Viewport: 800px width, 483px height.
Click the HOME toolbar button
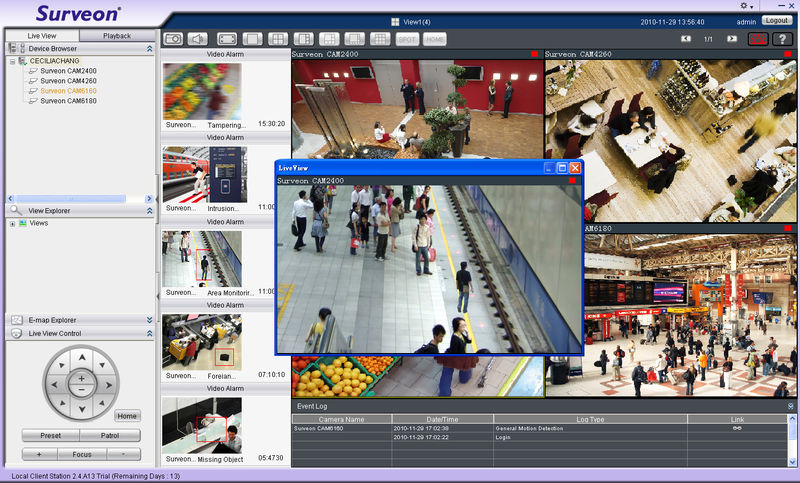coord(435,39)
